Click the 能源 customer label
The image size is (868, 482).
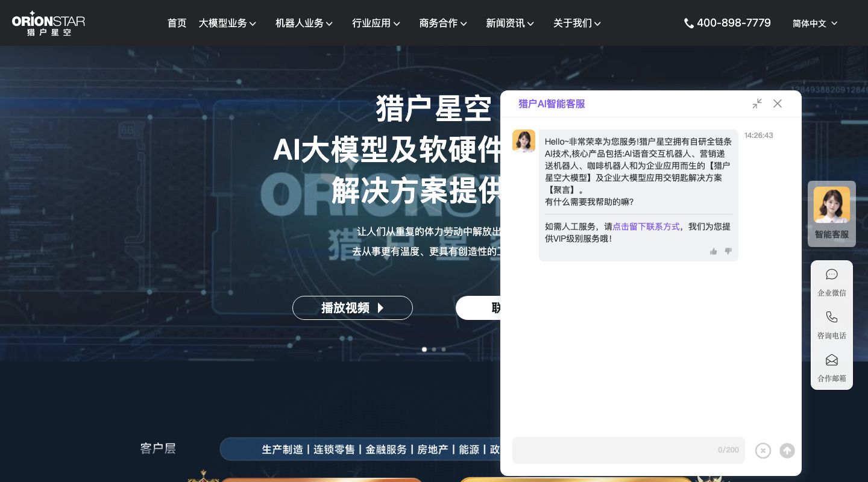point(469,449)
